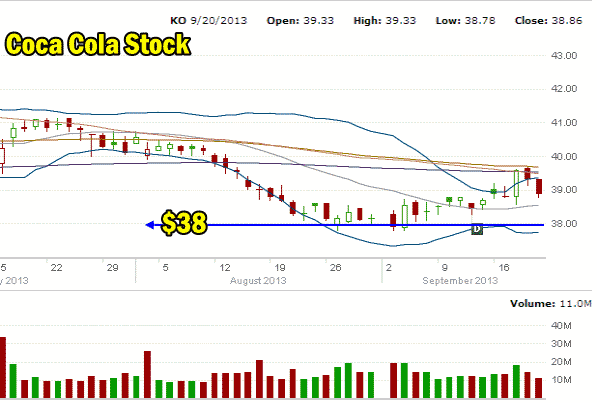597x403 pixels.
Task: Click the High: 39.33 value
Action: [385, 21]
